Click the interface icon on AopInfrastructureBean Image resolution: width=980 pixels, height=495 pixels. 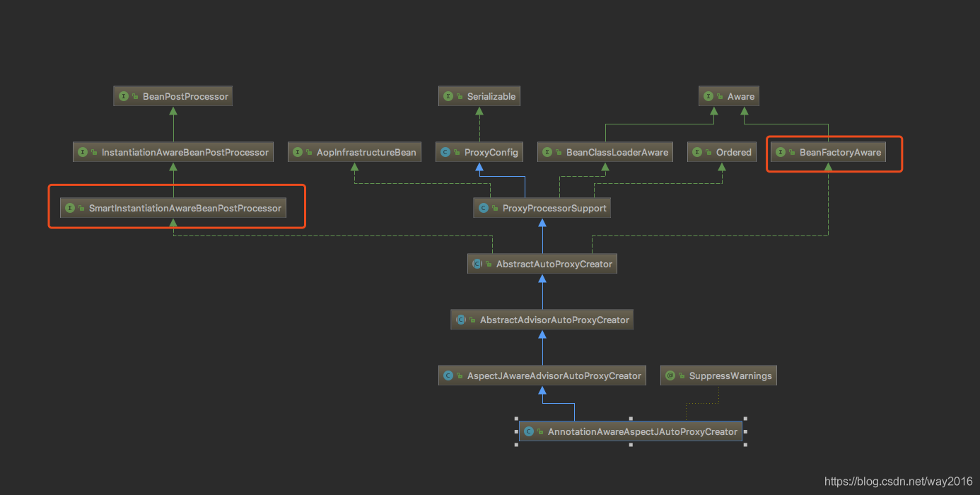coord(298,152)
